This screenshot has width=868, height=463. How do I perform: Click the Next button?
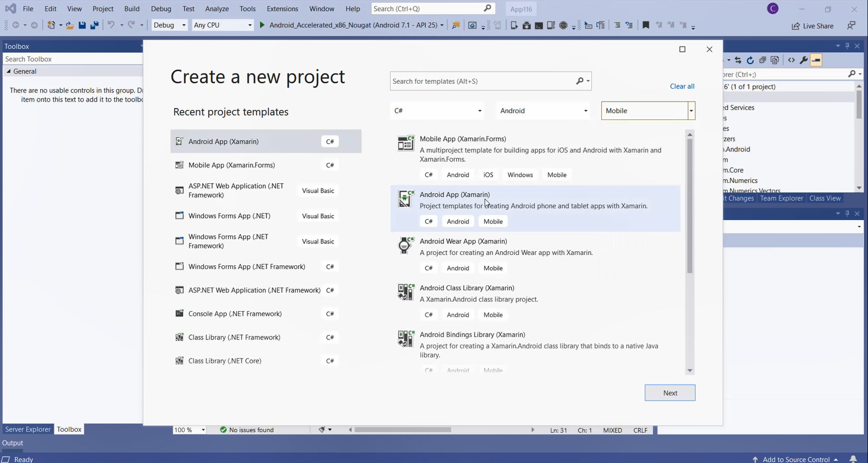coord(670,393)
